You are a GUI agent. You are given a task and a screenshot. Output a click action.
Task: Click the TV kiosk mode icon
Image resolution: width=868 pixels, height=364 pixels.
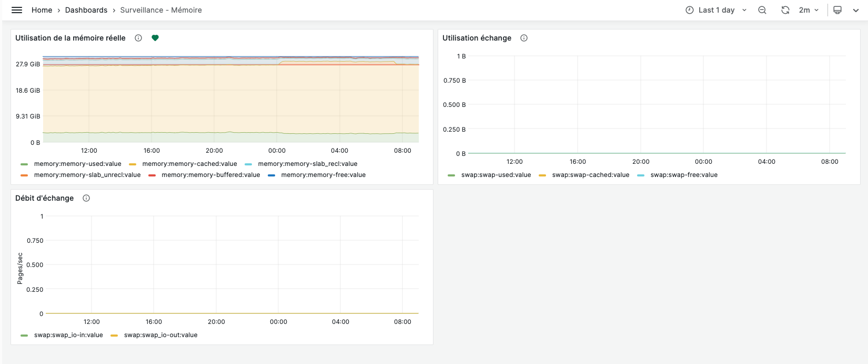(x=837, y=10)
